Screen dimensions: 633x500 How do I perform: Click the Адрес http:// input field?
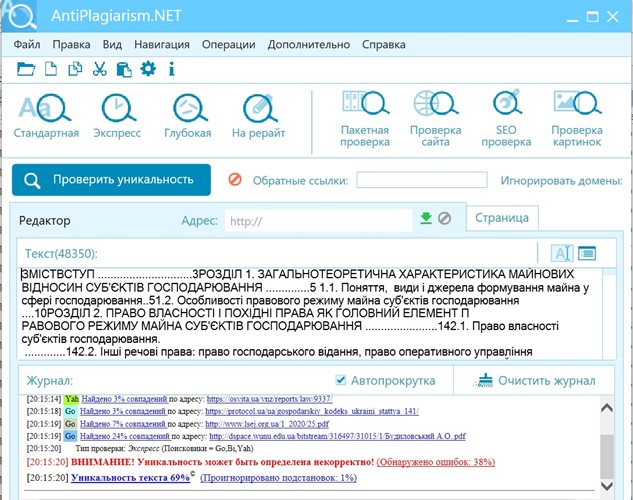coord(319,221)
